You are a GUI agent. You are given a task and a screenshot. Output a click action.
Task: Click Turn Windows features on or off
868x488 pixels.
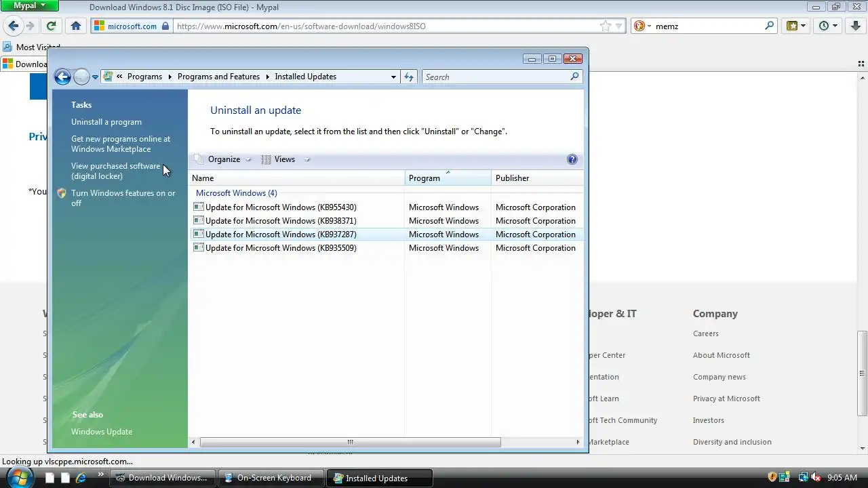click(123, 198)
